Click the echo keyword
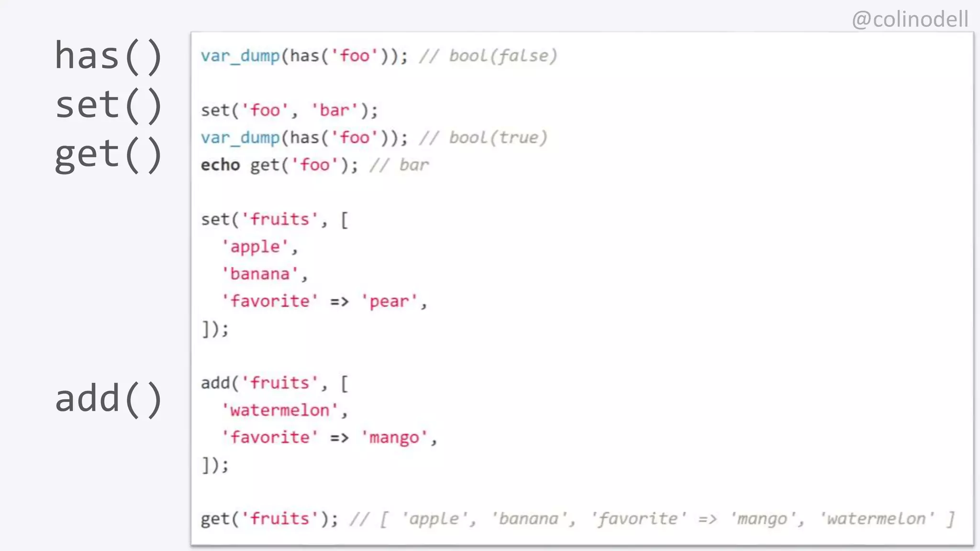Viewport: 980px width, 551px height. point(220,165)
